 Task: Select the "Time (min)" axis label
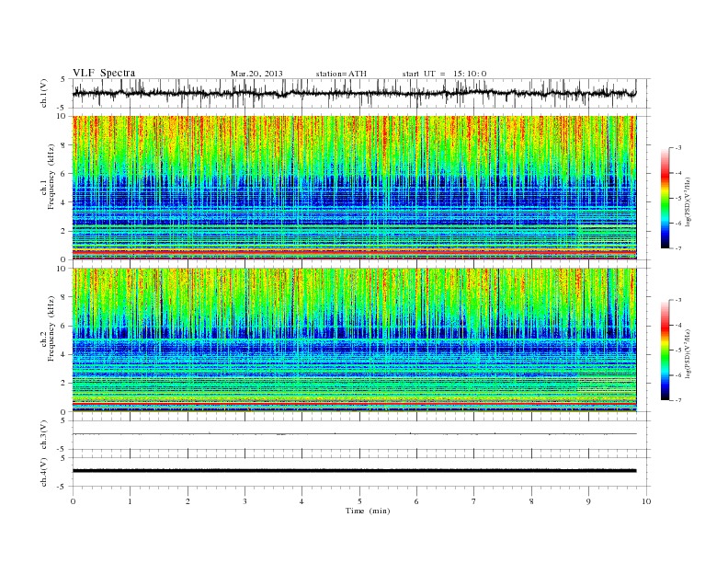click(368, 511)
